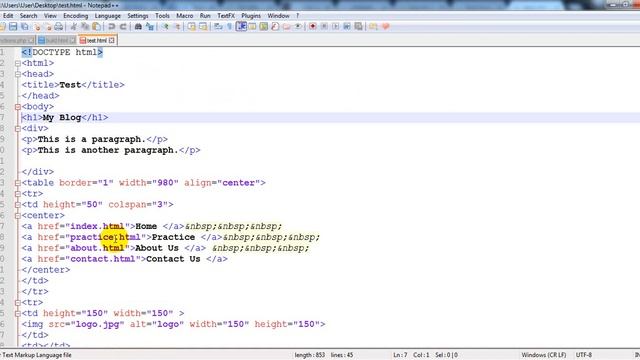Click the Run macro multiple times icon
The width and height of the screenshot is (640, 360).
click(x=347, y=27)
